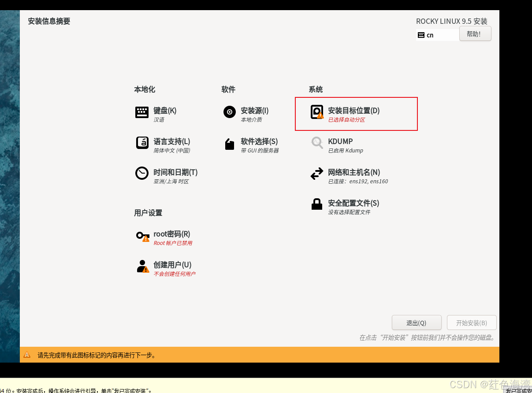Click the 开始安装(B) begin installation button

[x=472, y=323]
